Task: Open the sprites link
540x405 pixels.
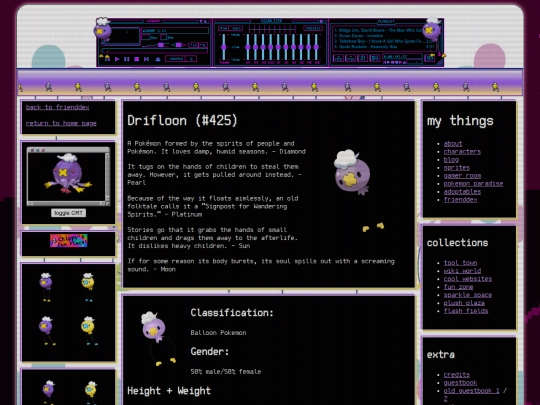Action: pos(457,168)
